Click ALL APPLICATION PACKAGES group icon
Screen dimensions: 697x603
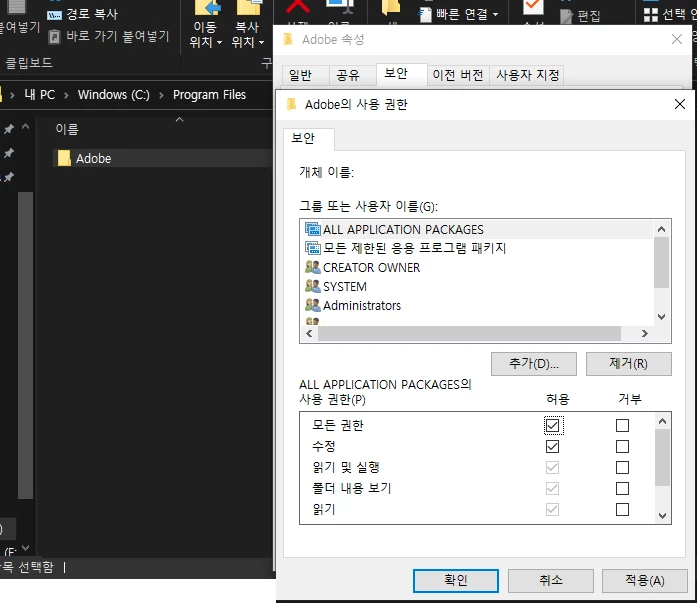(x=312, y=229)
